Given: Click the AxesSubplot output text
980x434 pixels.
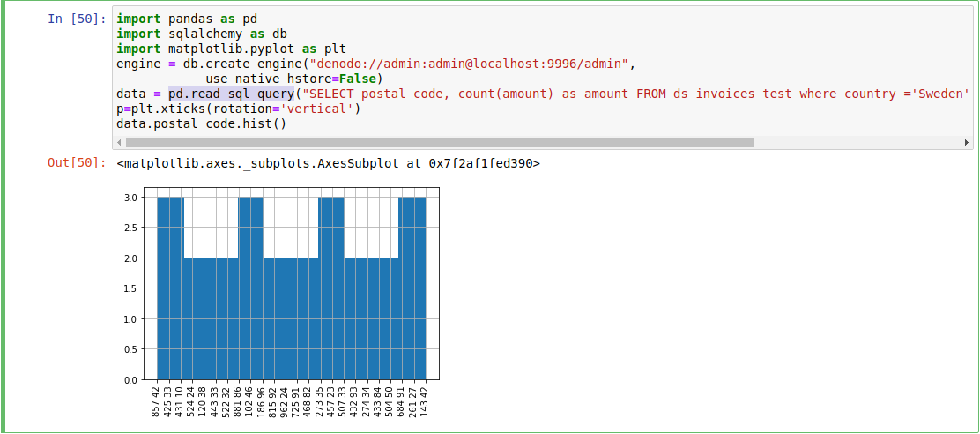Looking at the screenshot, I should pos(328,164).
